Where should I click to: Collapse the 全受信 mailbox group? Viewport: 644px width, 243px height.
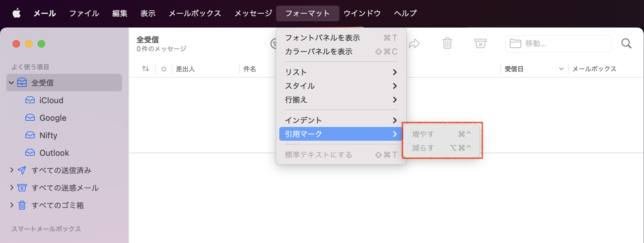tap(12, 83)
